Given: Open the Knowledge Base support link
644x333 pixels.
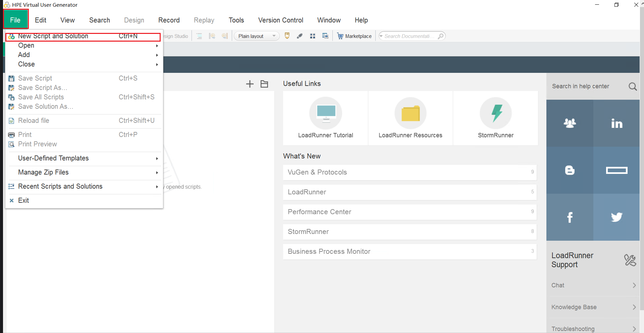Looking at the screenshot, I should click(x=593, y=307).
